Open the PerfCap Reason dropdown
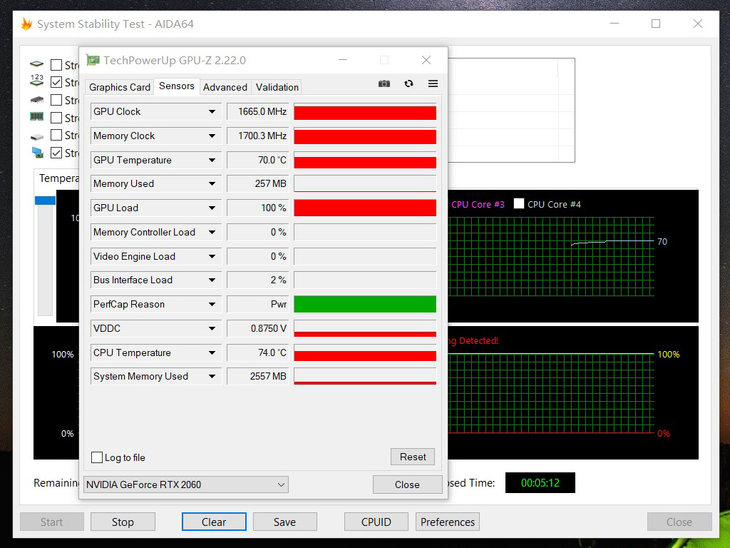Screen dimensions: 730x548 pos(212,304)
